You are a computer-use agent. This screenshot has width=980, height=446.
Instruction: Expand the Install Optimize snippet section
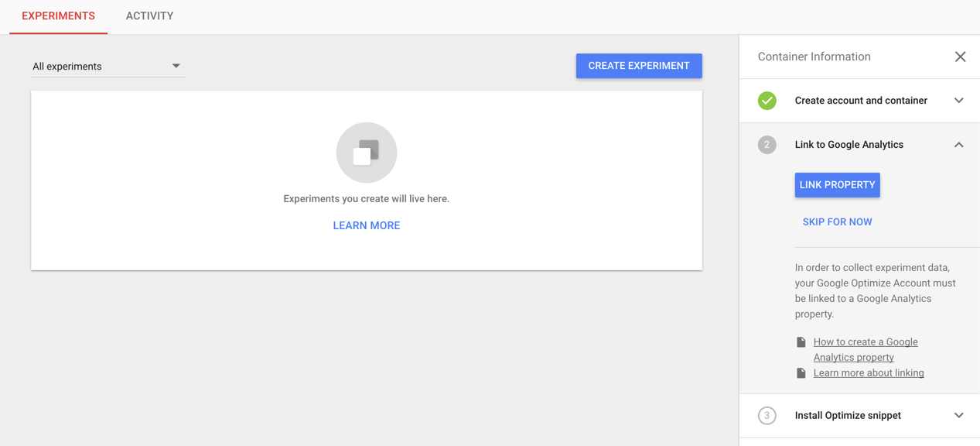coord(958,416)
